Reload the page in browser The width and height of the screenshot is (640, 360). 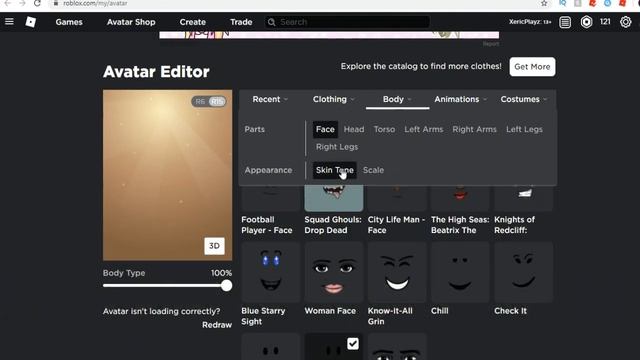click(x=37, y=3)
